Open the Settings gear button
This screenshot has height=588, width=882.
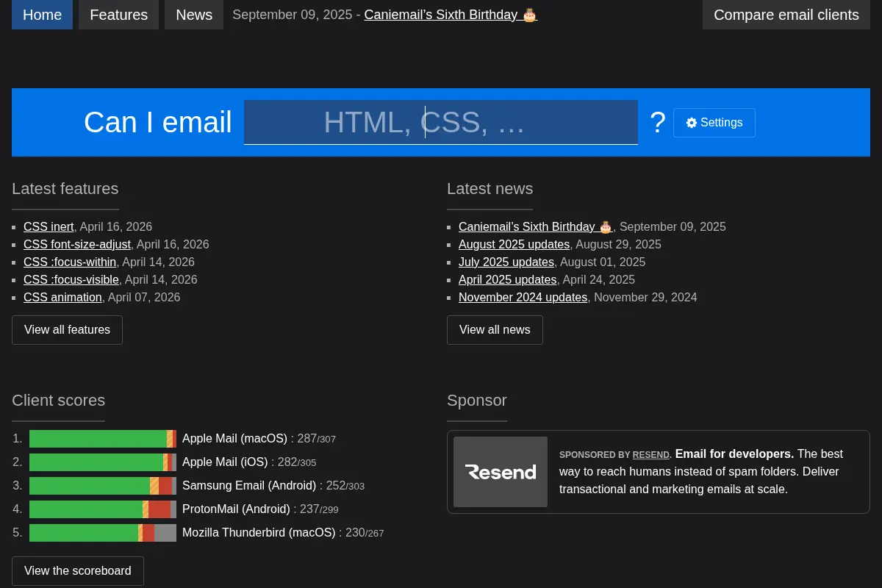(x=714, y=123)
